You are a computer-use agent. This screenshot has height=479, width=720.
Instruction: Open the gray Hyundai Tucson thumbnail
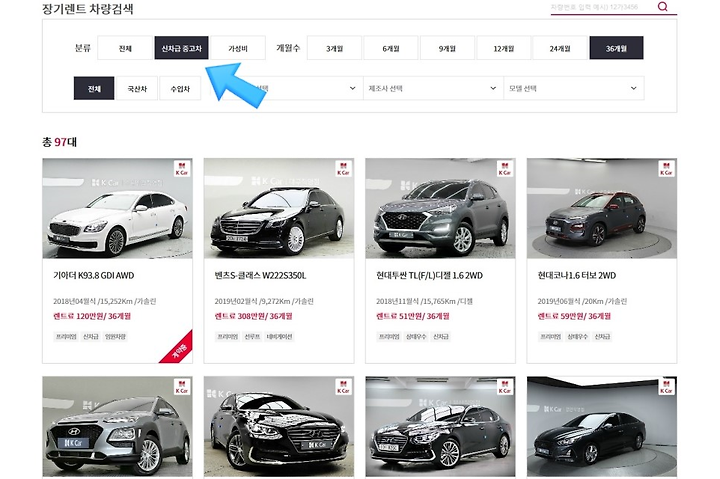point(440,209)
